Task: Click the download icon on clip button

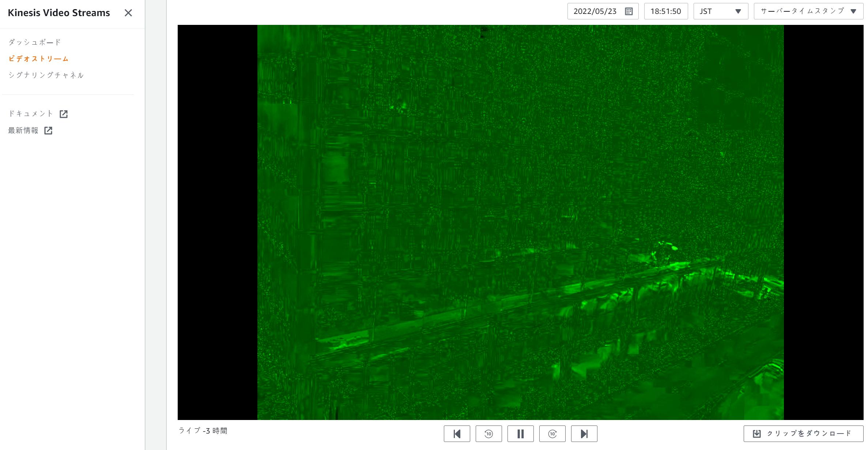Action: pyautogui.click(x=756, y=434)
